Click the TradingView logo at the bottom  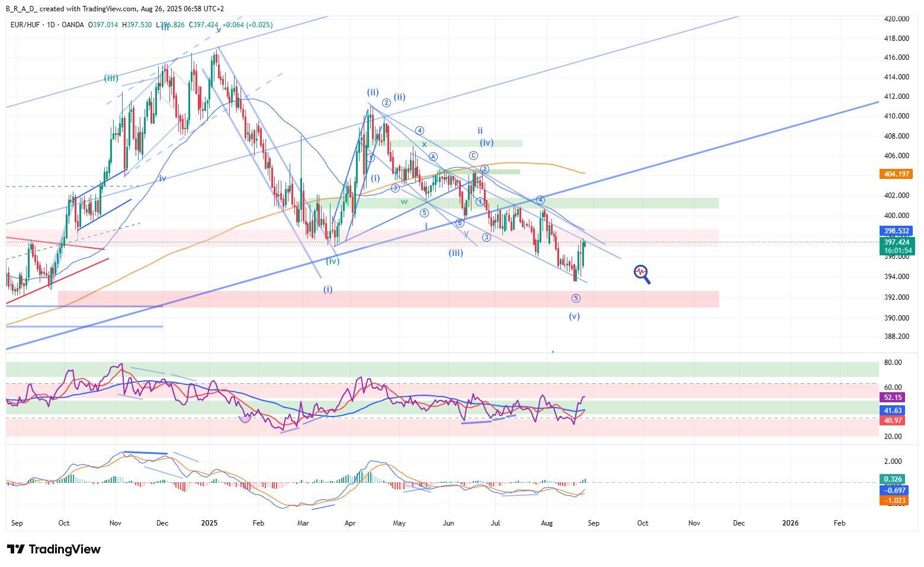[53, 549]
